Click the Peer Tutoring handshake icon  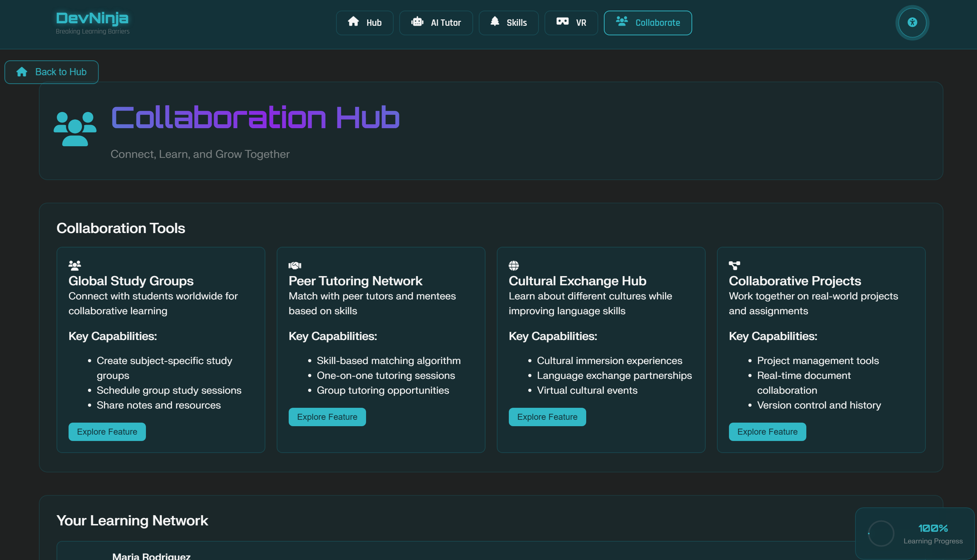[295, 266]
